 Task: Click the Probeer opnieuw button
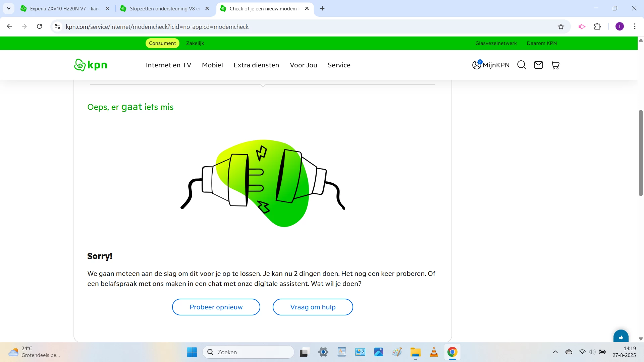click(216, 307)
